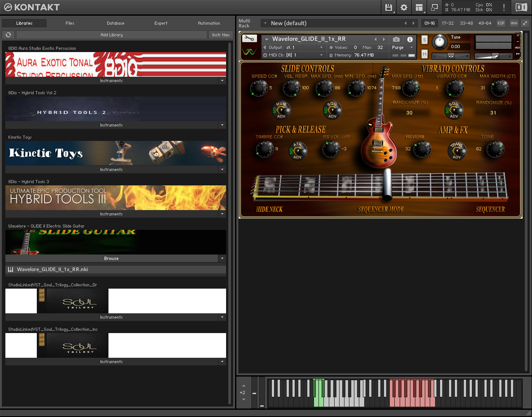Screen dimensions: 532x417
Task: Toggle SQU switch in Slide Controls
Action: click(x=332, y=110)
